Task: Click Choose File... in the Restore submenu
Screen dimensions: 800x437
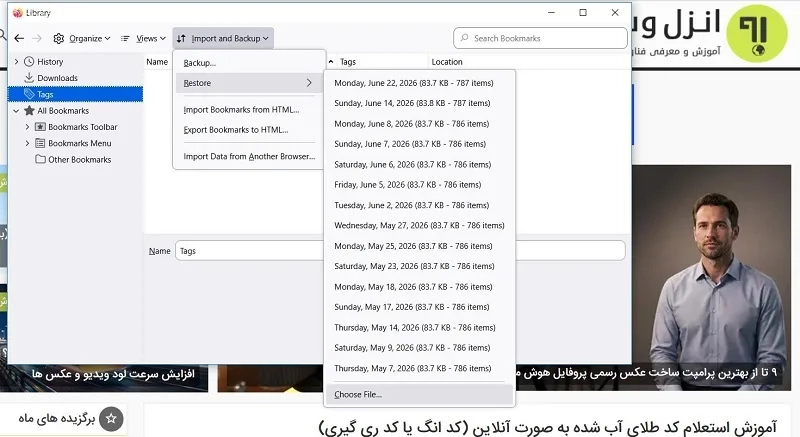Action: (x=419, y=395)
